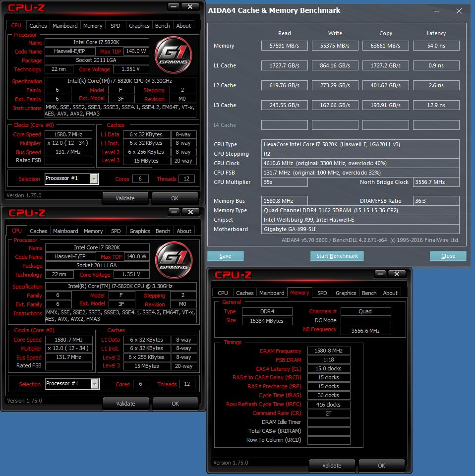Select CPU Clock field 4610.6 MHz
Screen dimensions: 475x476
click(360, 163)
